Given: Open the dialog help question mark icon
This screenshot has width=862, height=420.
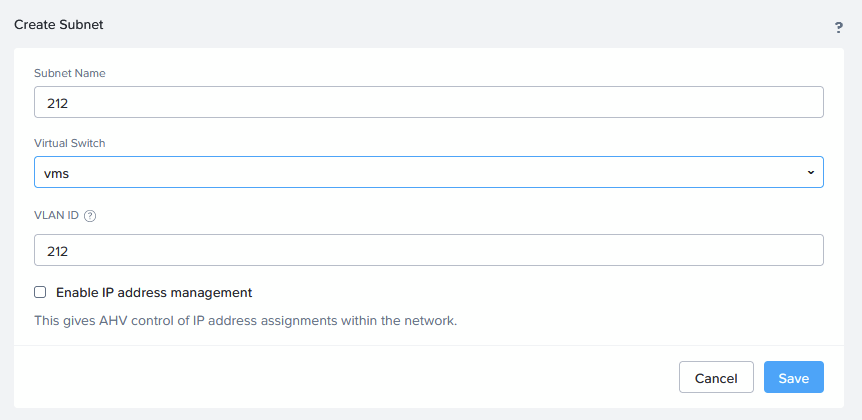Looking at the screenshot, I should [x=839, y=28].
